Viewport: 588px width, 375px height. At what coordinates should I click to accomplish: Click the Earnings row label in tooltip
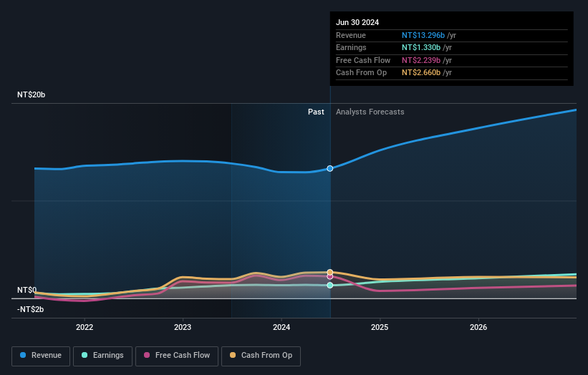pos(351,47)
